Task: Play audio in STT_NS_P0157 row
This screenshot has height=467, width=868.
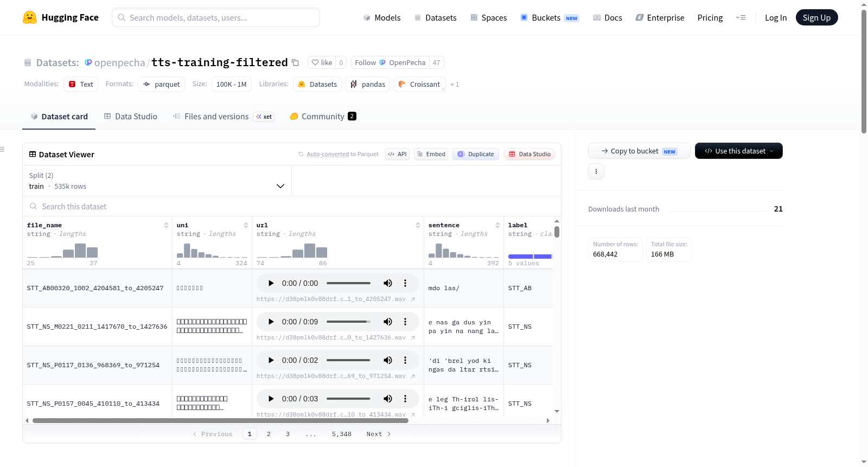Action: click(x=271, y=399)
